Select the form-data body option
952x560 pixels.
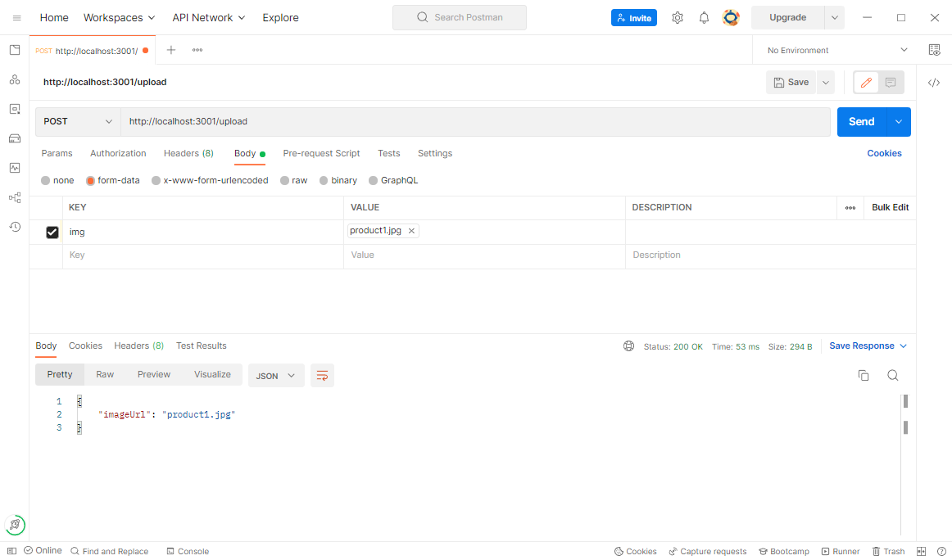coord(113,180)
